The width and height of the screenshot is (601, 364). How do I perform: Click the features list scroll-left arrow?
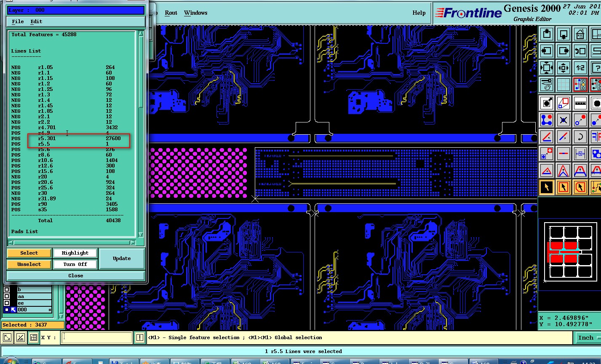(x=11, y=242)
